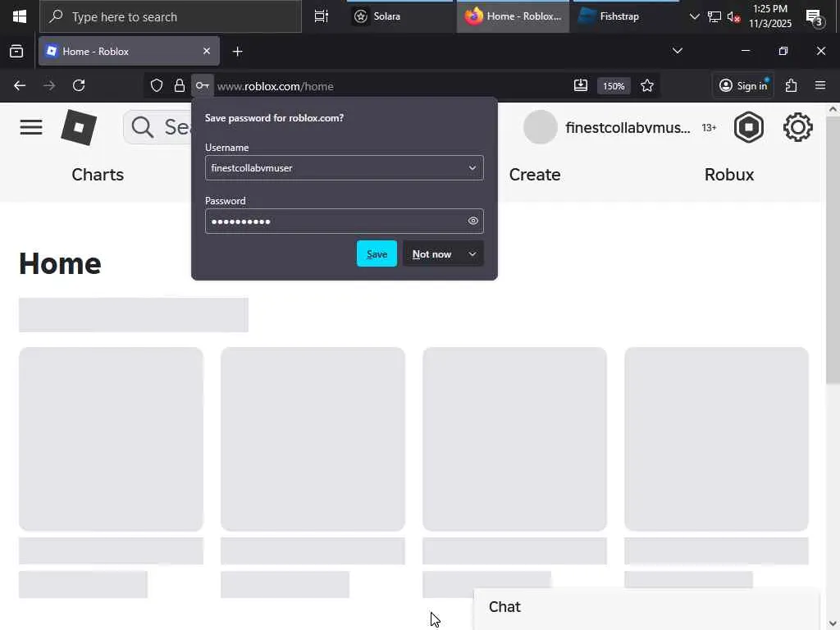The height and width of the screenshot is (630, 840).
Task: Open the Chat panel
Action: (646, 607)
